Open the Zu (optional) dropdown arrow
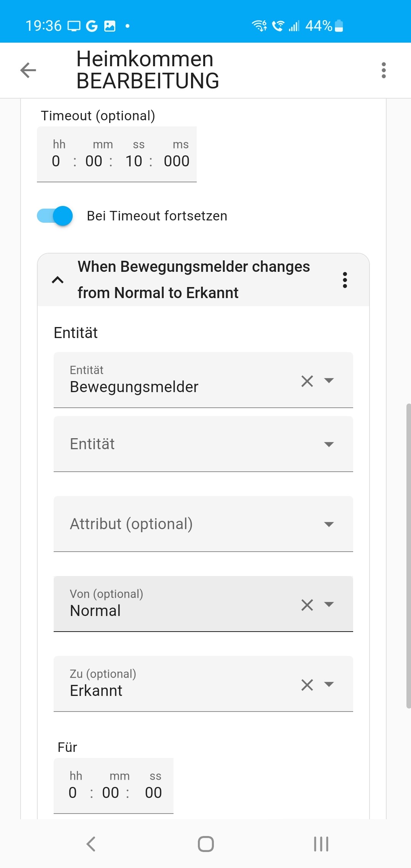Image resolution: width=411 pixels, height=868 pixels. (x=329, y=684)
